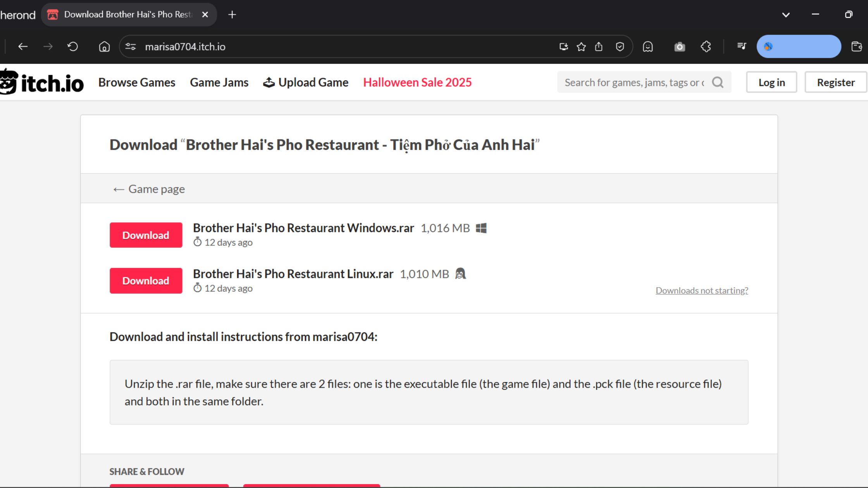
Task: Take a screenshot with the camera tool
Action: 680,46
